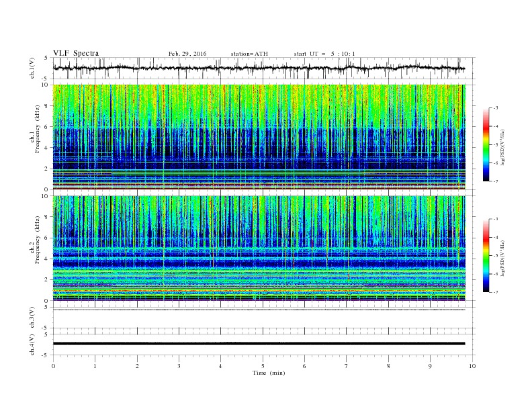Click the ch.2 color scale bar
The height and width of the screenshot is (411, 532).
[x=486, y=255]
